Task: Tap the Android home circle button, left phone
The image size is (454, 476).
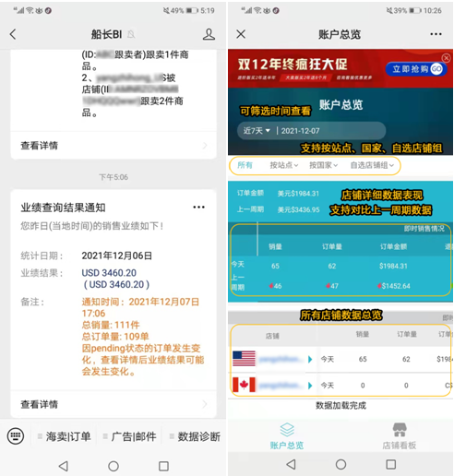Action: coord(113,466)
